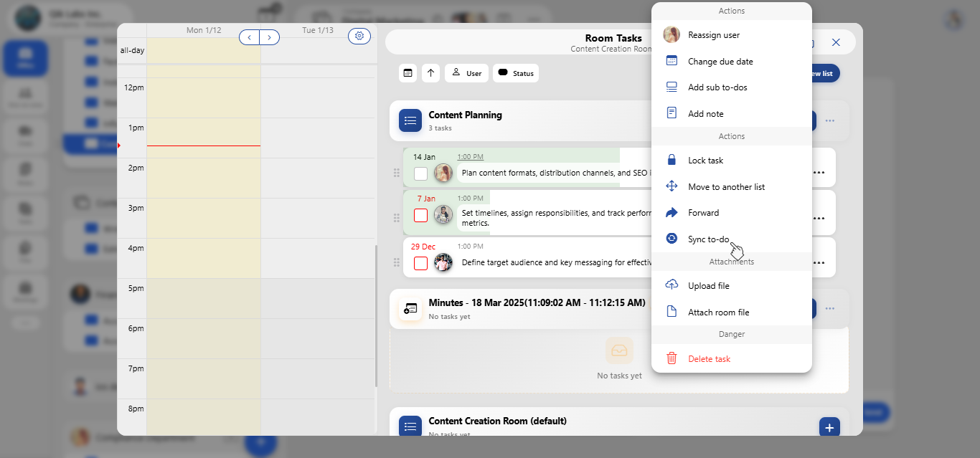Viewport: 980px width, 458px height.
Task: Click the calendar vertical scrollbar
Action: pos(376,315)
